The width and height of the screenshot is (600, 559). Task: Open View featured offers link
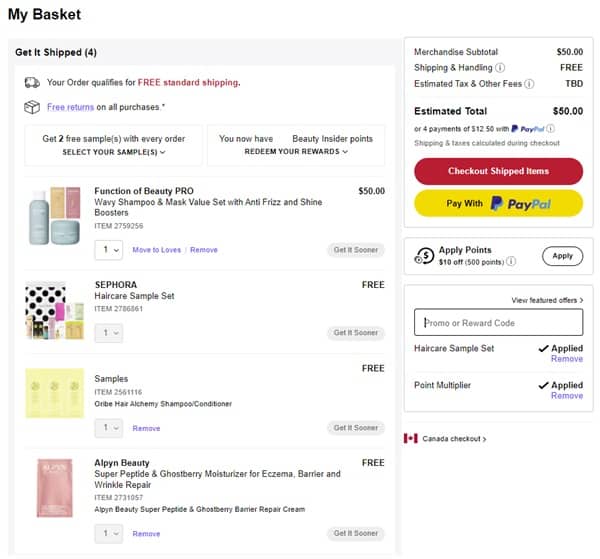[547, 300]
